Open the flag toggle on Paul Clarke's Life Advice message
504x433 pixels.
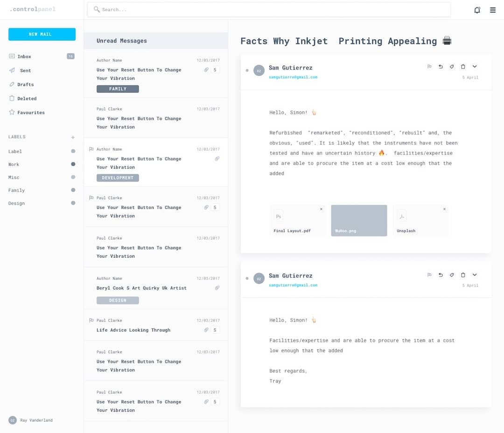(91, 320)
